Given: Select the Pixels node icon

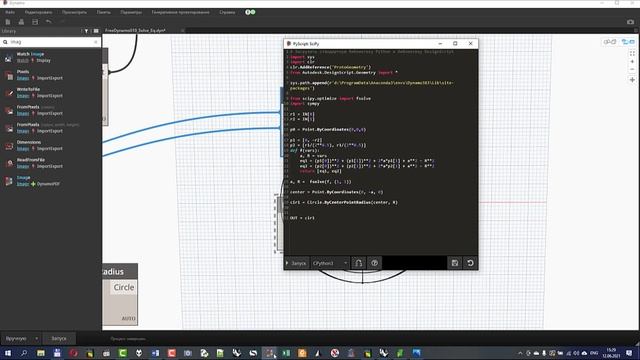Looking at the screenshot, I should tap(9, 75).
